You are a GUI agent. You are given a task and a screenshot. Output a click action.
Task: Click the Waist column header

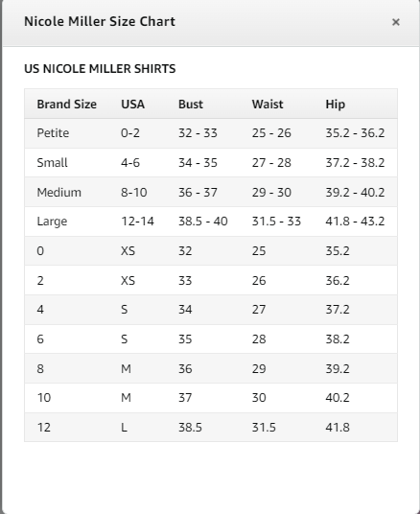pos(268,105)
